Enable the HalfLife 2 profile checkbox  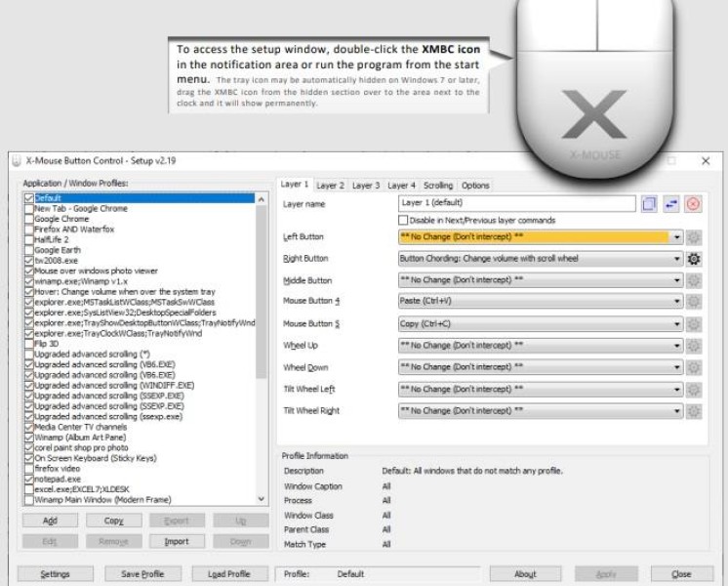pos(28,240)
